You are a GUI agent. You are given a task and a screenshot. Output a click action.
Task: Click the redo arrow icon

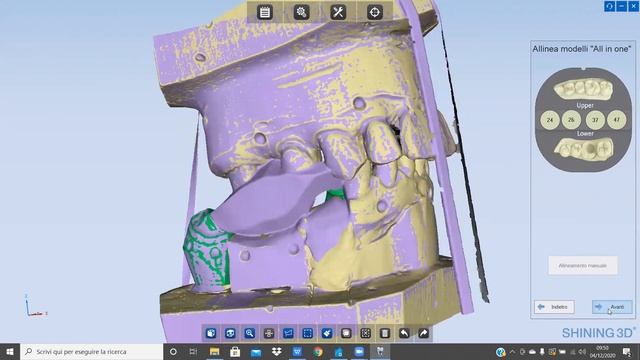tap(423, 333)
